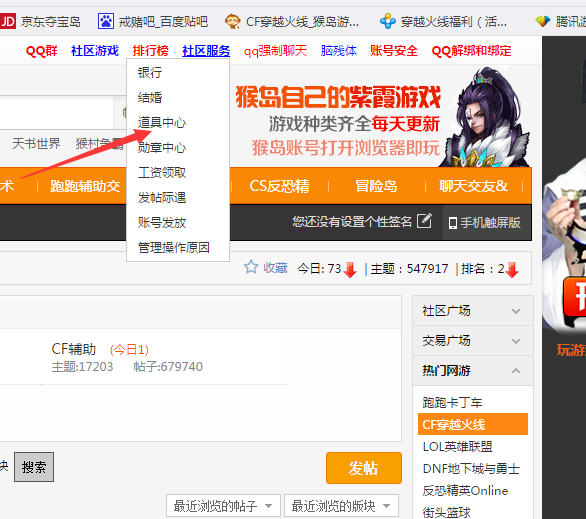Click the 收藏 star icon
The height and width of the screenshot is (519, 586).
[x=251, y=267]
